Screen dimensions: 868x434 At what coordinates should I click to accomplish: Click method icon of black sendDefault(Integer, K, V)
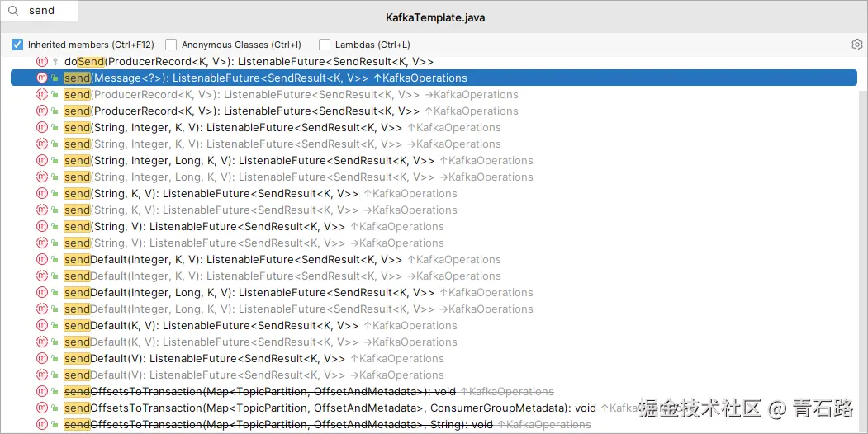tap(42, 259)
